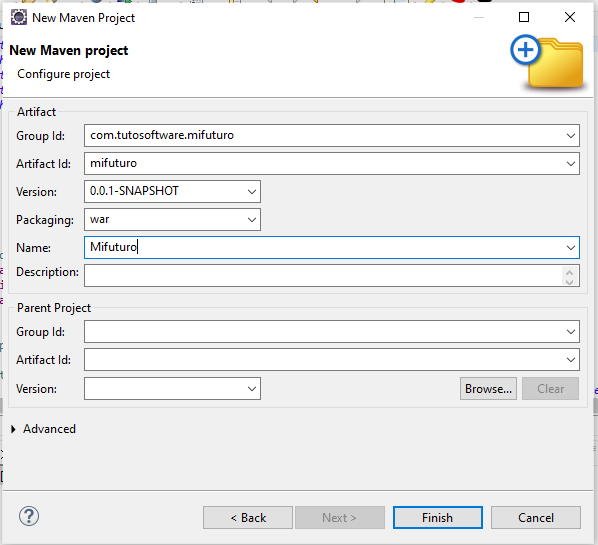Image resolution: width=598 pixels, height=545 pixels.
Task: Go back with the < Back button
Action: click(248, 518)
